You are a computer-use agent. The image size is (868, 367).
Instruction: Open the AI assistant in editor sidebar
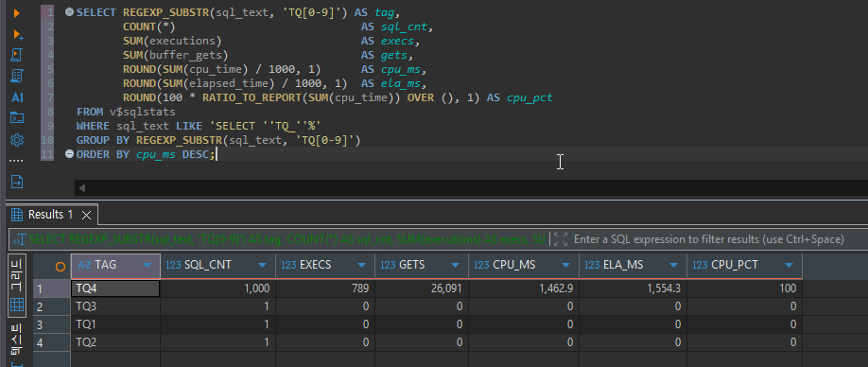tap(17, 97)
